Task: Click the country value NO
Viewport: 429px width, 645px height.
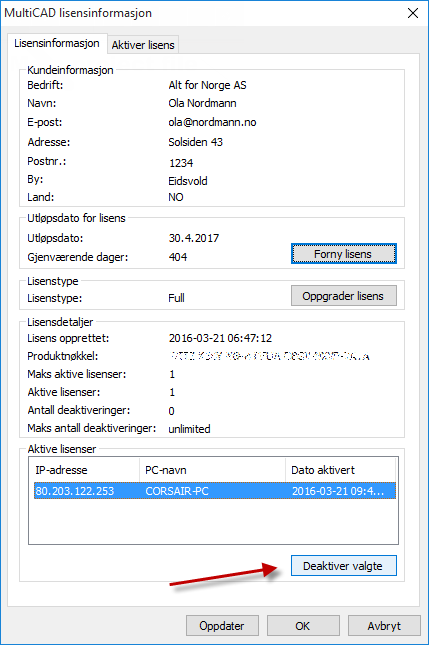Action: (176, 197)
